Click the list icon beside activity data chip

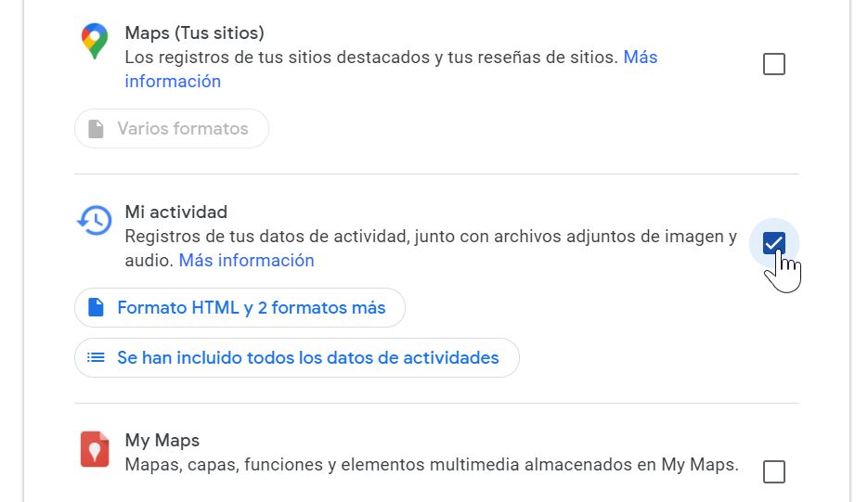pos(96,357)
